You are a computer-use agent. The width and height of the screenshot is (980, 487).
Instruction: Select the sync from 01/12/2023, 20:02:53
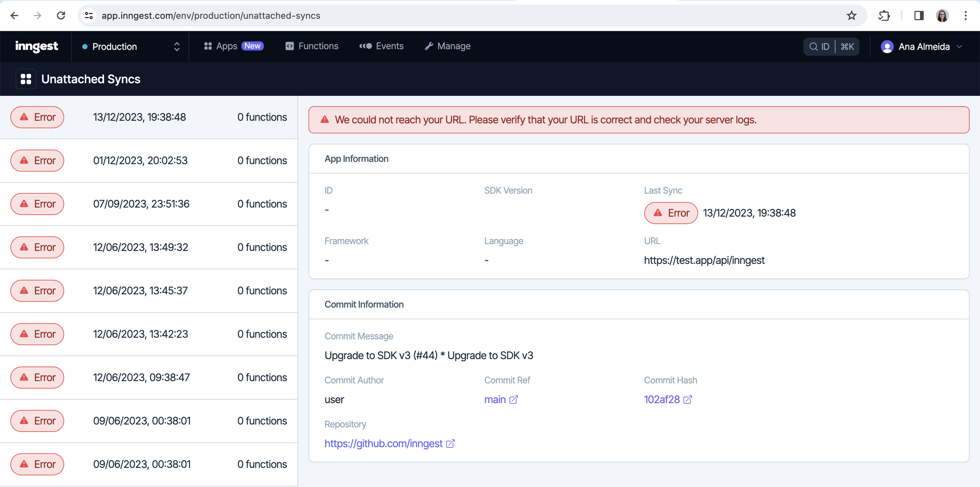(x=148, y=160)
